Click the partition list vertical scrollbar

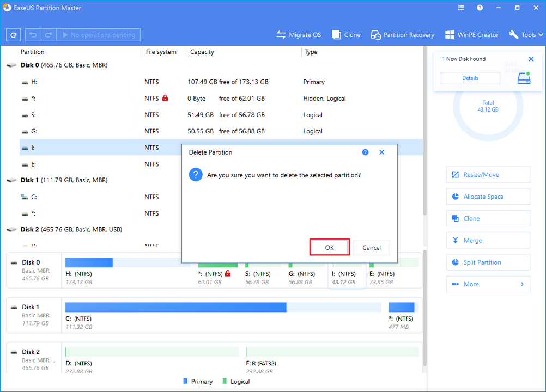click(x=424, y=131)
